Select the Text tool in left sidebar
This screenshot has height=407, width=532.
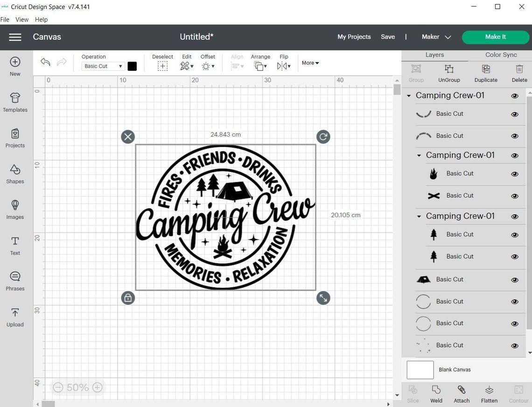point(14,246)
